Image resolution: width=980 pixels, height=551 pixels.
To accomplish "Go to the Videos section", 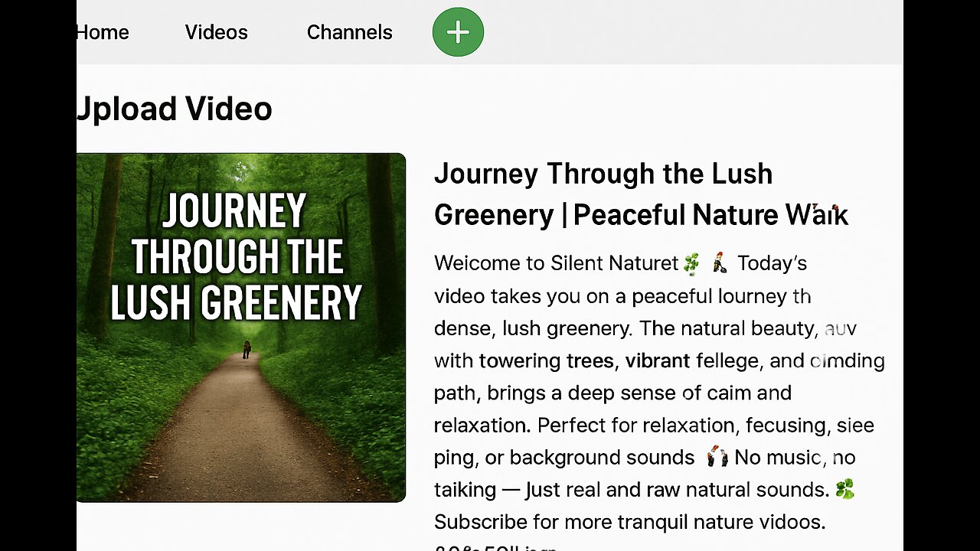I will coord(217,32).
